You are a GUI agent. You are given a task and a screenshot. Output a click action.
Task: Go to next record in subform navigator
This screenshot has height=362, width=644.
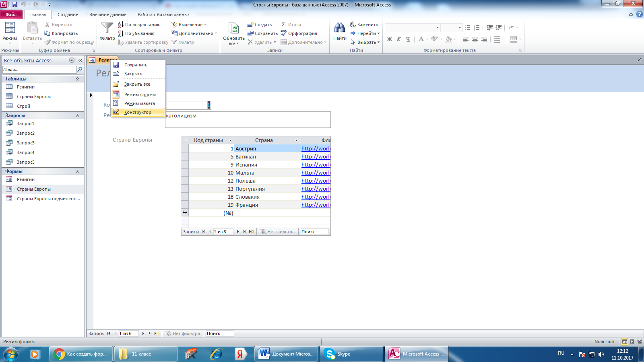tap(238, 232)
